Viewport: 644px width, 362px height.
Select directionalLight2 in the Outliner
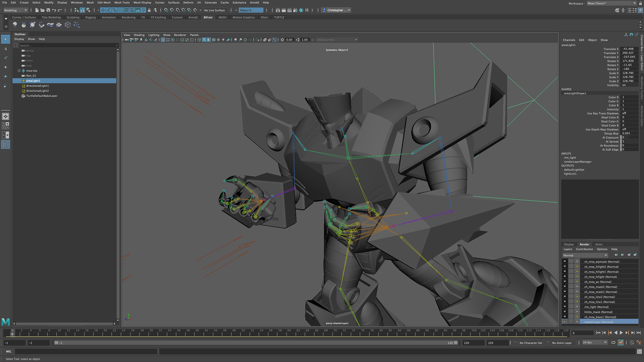[x=38, y=91]
